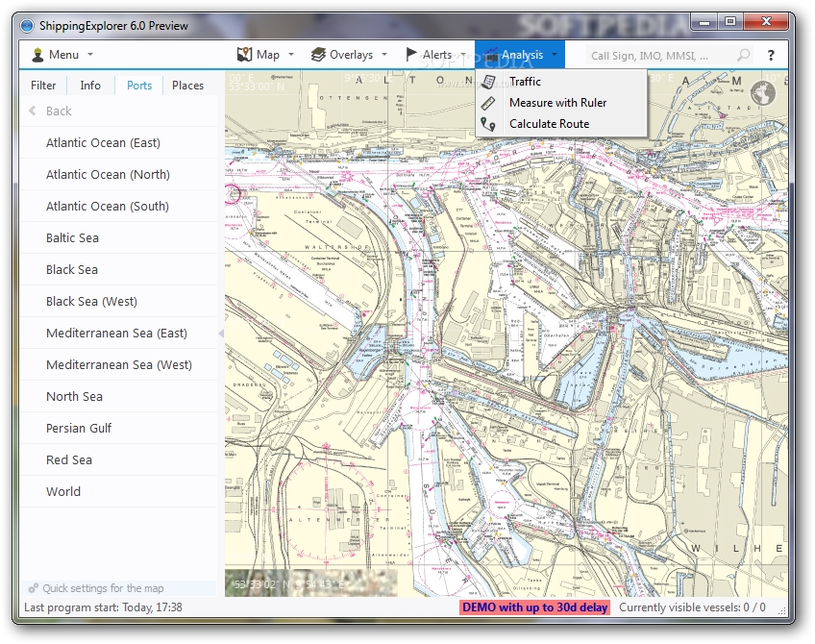Click the ruler icon in Analysis menu

click(488, 103)
